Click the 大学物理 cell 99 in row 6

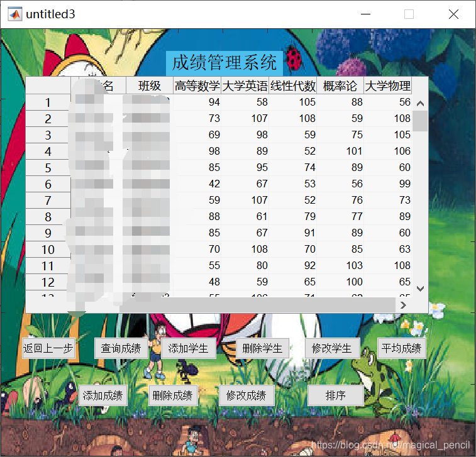(x=388, y=184)
